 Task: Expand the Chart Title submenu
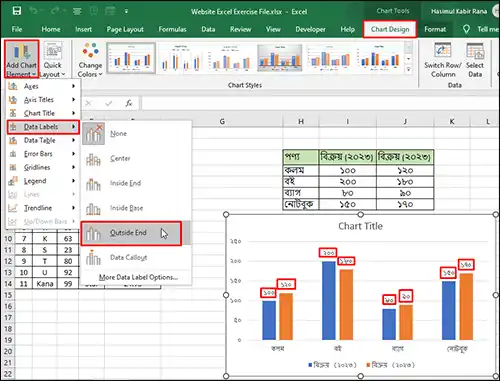43,113
